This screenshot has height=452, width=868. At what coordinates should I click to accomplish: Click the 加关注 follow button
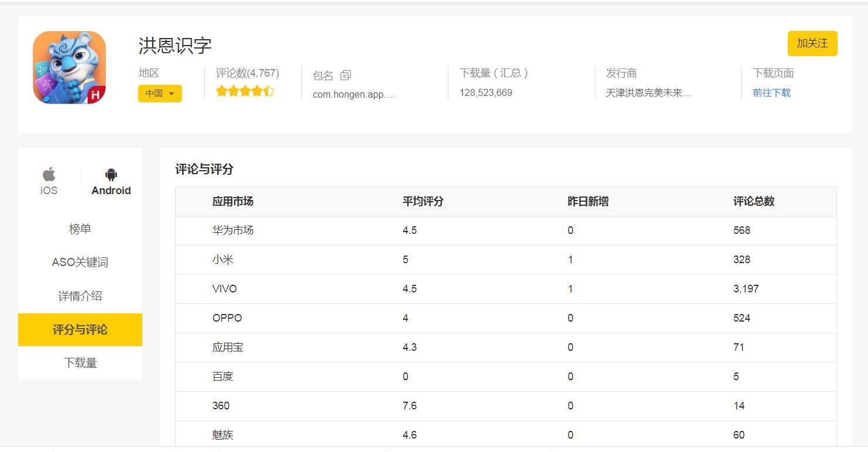click(812, 44)
